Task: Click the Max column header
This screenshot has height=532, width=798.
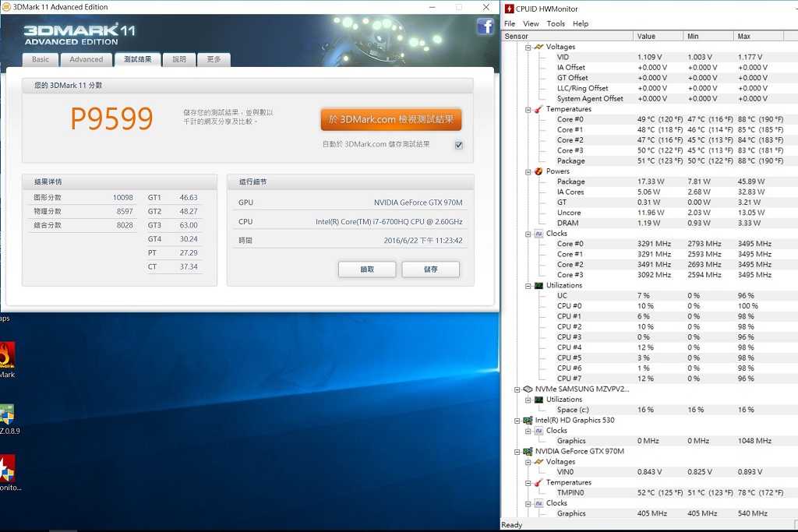Action: 758,36
